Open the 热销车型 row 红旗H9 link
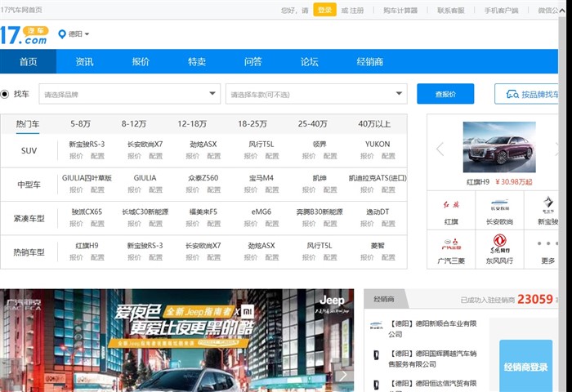 pos(87,246)
